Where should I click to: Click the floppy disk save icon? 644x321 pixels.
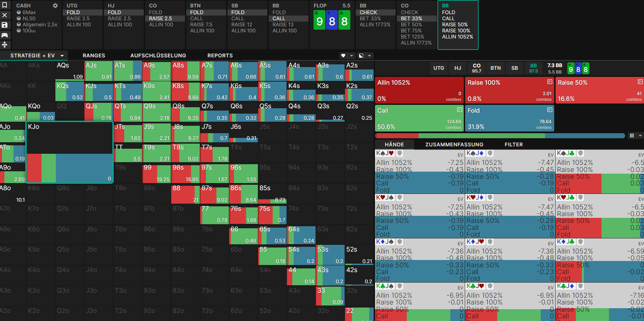click(x=5, y=25)
